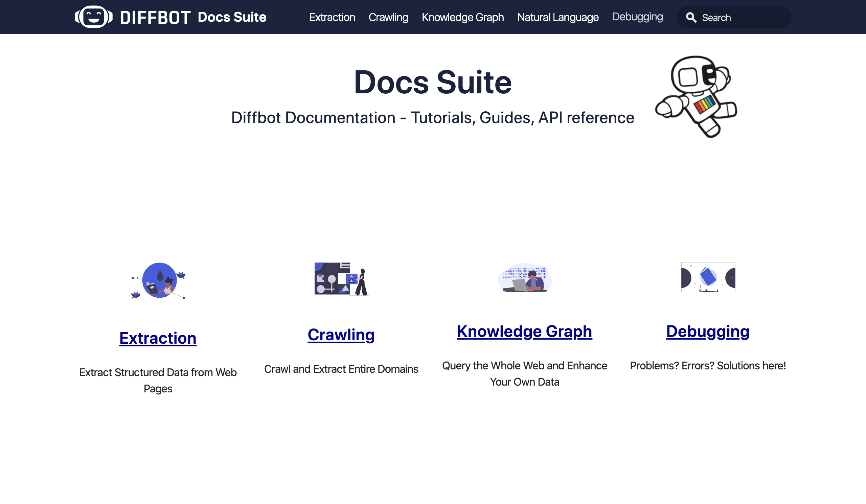This screenshot has width=866, height=504.
Task: Open Crawling in the top navigation
Action: (388, 17)
